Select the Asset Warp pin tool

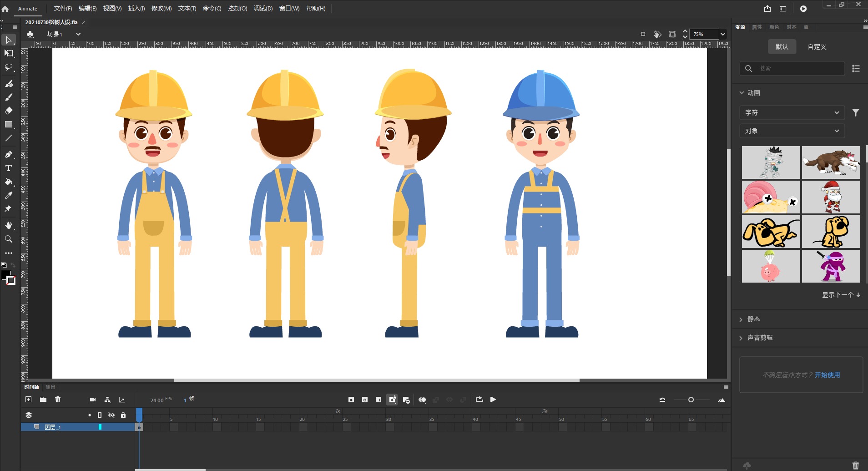tap(8, 209)
